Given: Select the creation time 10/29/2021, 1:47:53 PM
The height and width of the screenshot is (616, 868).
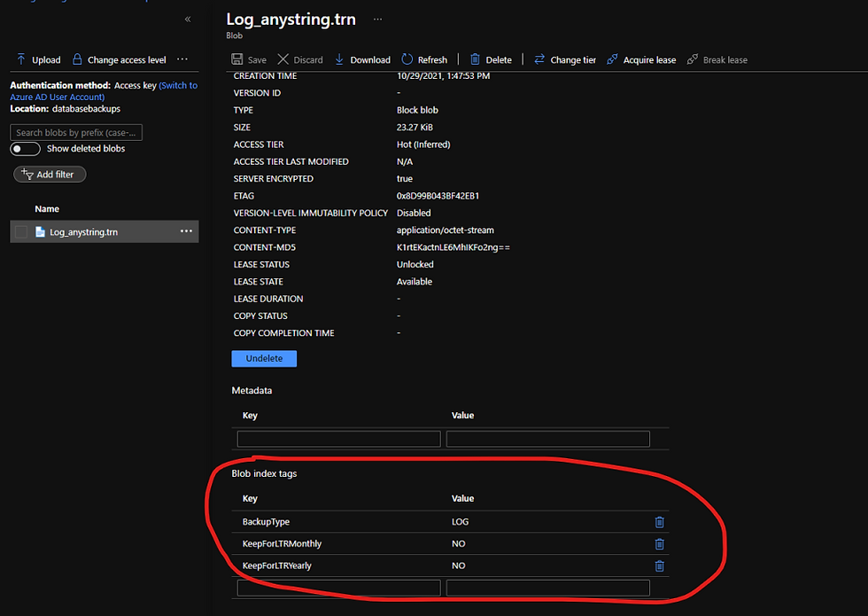Looking at the screenshot, I should pyautogui.click(x=444, y=76).
